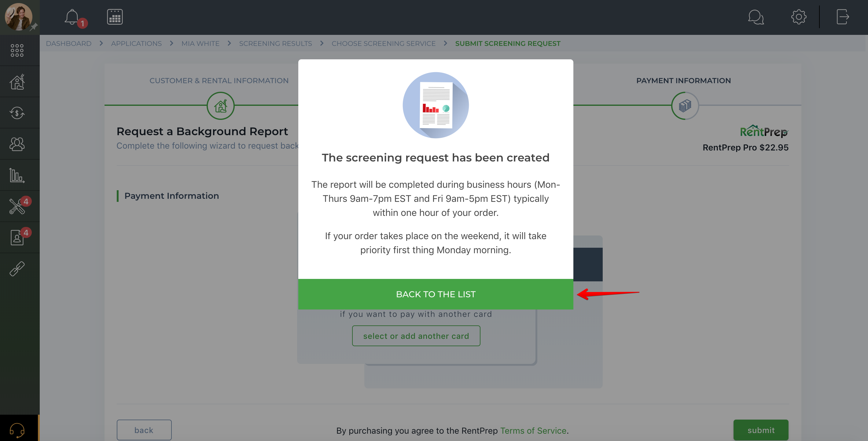
Task: Open the accounting dollar icon in sidebar
Action: [x=17, y=113]
